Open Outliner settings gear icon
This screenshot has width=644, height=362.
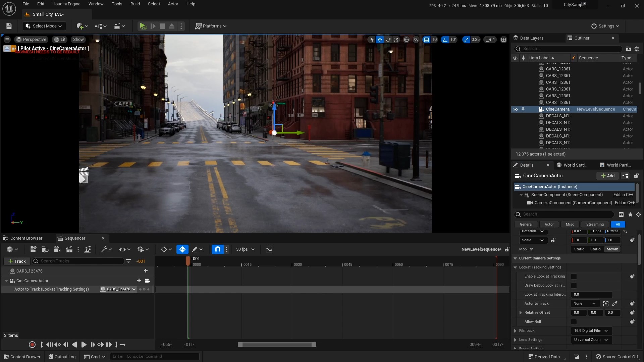pos(637,49)
